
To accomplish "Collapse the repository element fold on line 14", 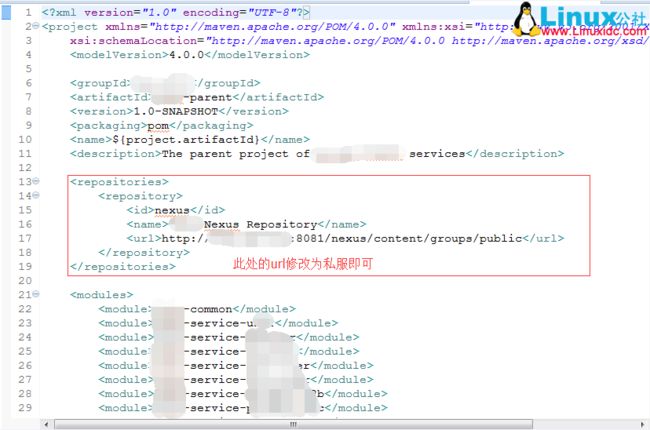I will (36, 195).
